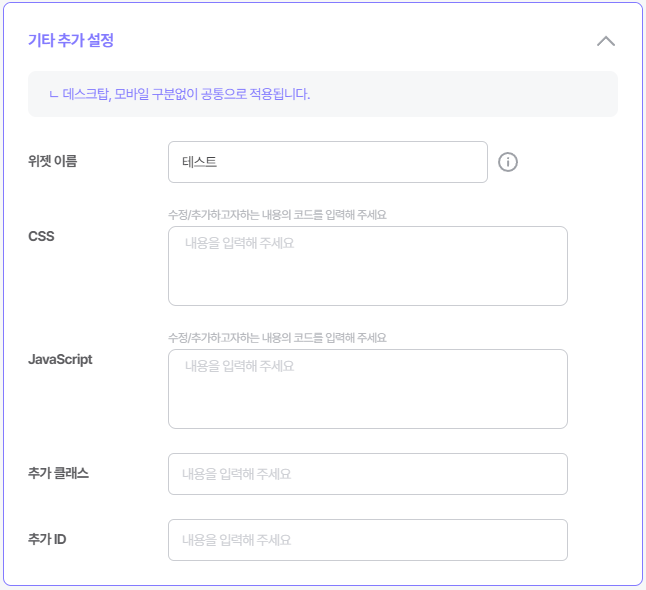Focus the 추가 ID input field
646x590 pixels.
[368, 540]
